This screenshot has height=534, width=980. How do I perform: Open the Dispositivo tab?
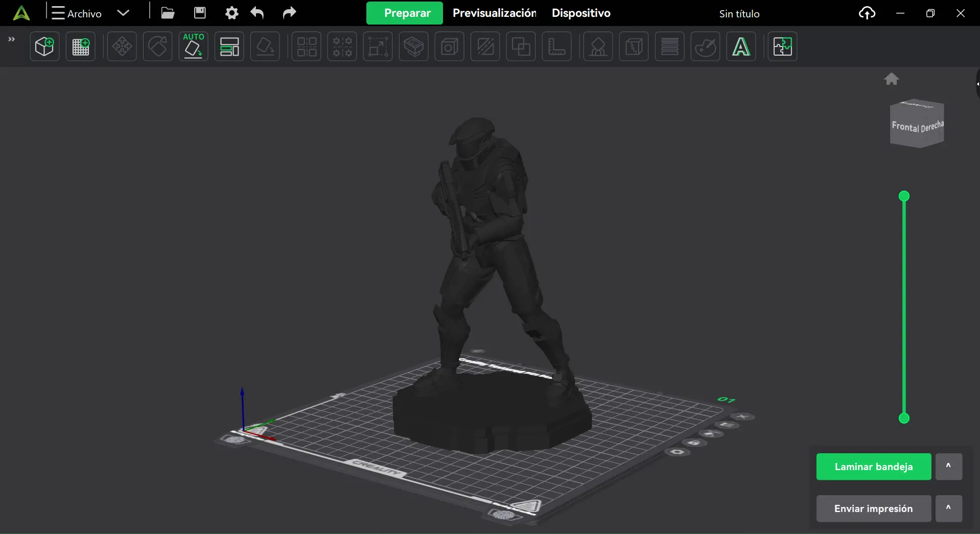pyautogui.click(x=581, y=13)
